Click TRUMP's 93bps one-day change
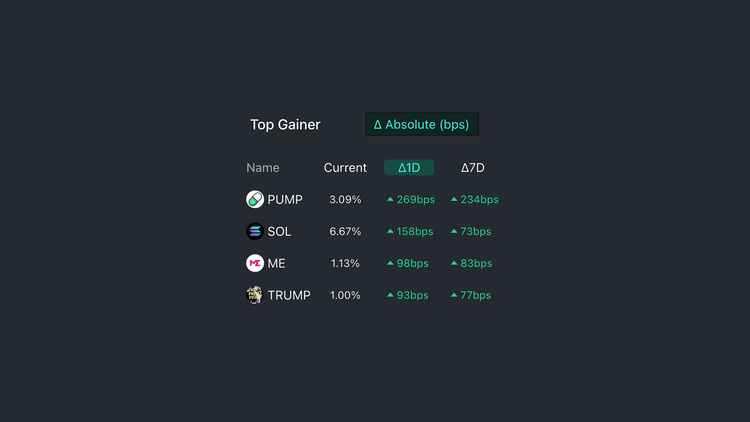Screen dimensions: 750x422 coord(412,296)
